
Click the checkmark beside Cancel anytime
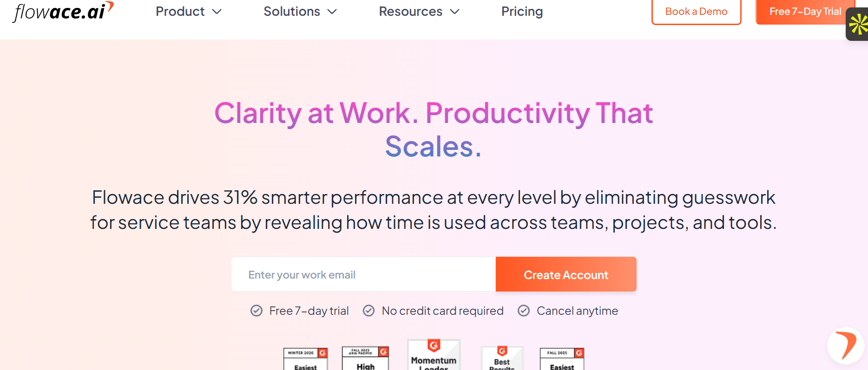coord(524,311)
